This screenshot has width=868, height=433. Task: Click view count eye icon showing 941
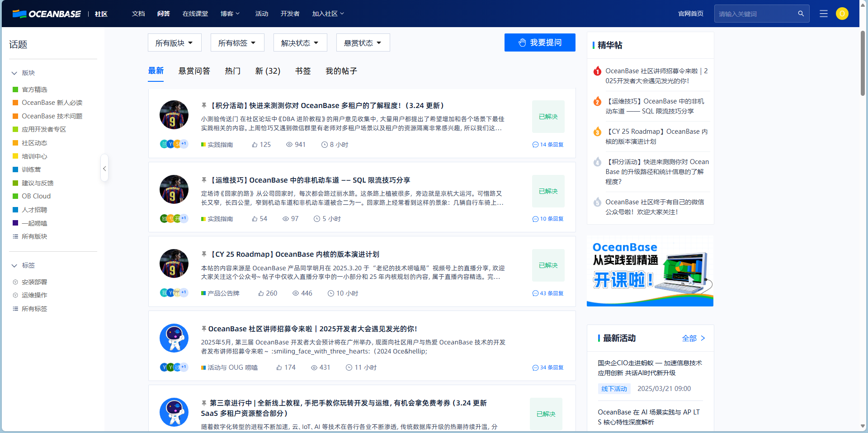tap(289, 145)
